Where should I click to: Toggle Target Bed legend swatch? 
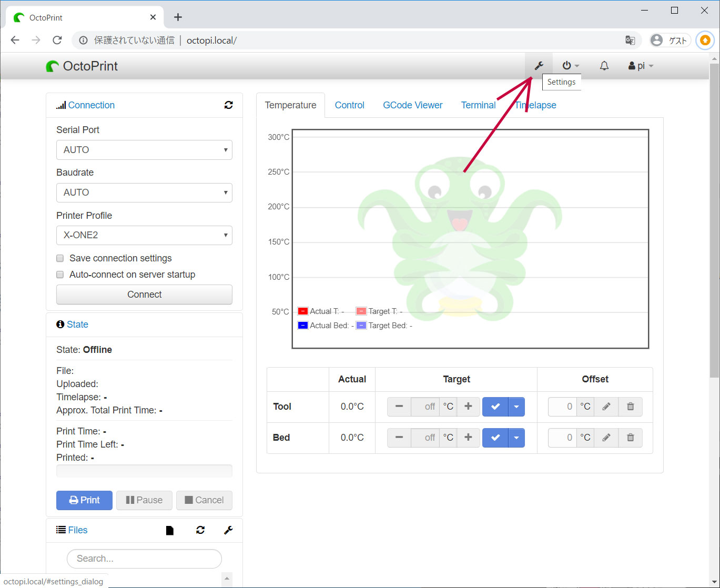pyautogui.click(x=361, y=326)
